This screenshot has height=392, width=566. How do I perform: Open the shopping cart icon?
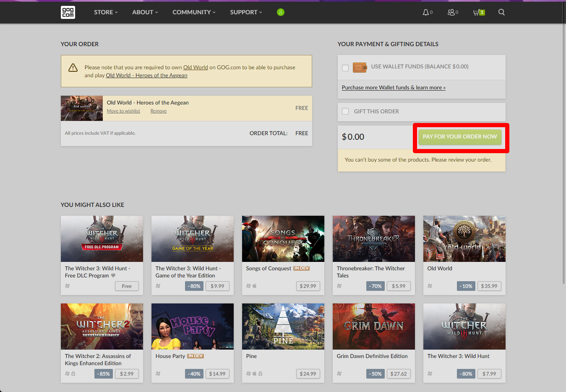(476, 12)
